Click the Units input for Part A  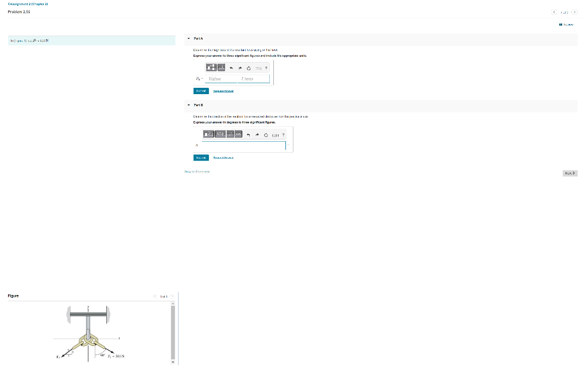[253, 79]
